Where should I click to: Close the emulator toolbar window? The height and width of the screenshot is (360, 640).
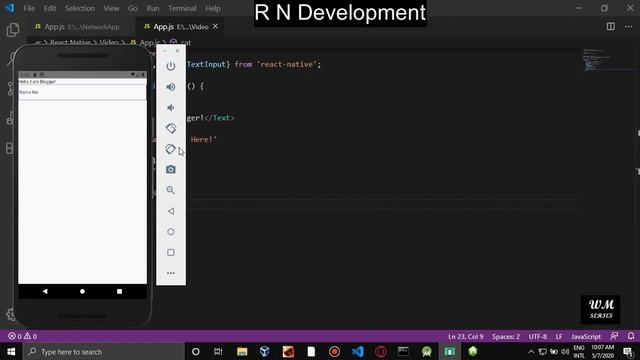click(x=178, y=51)
